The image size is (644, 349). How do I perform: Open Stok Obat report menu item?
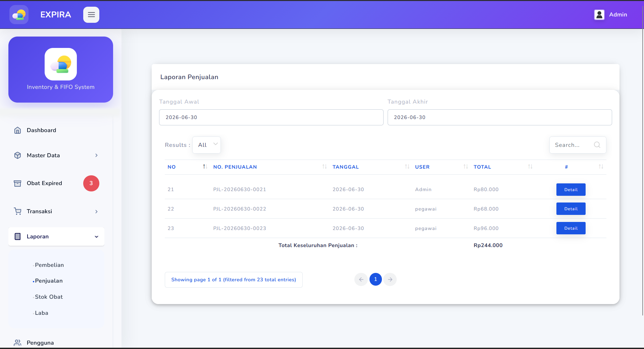pos(49,297)
